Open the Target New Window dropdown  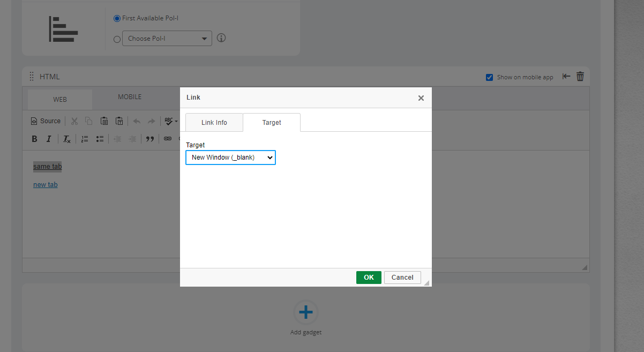pos(230,158)
